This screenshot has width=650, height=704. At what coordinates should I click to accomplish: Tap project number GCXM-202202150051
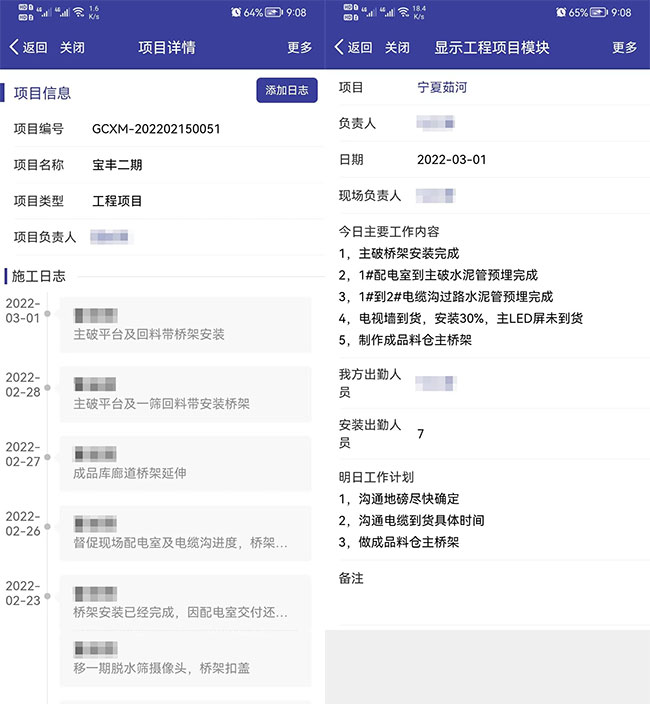pyautogui.click(x=156, y=129)
